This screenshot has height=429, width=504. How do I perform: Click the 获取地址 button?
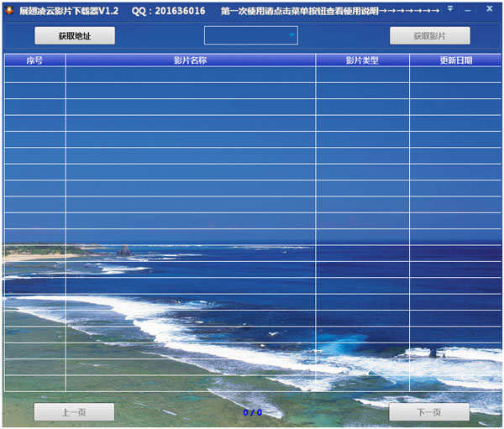coord(75,36)
